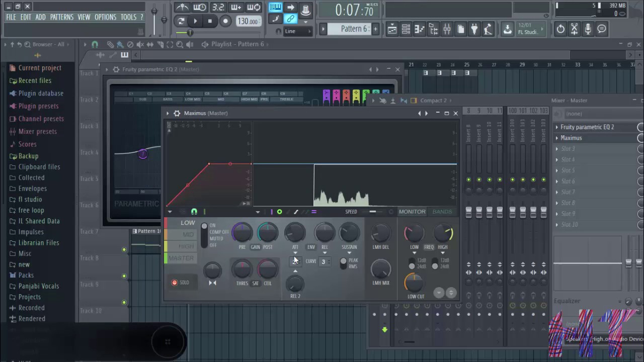Open the PATTERNS menu
This screenshot has width=644, height=362.
pyautogui.click(x=62, y=17)
